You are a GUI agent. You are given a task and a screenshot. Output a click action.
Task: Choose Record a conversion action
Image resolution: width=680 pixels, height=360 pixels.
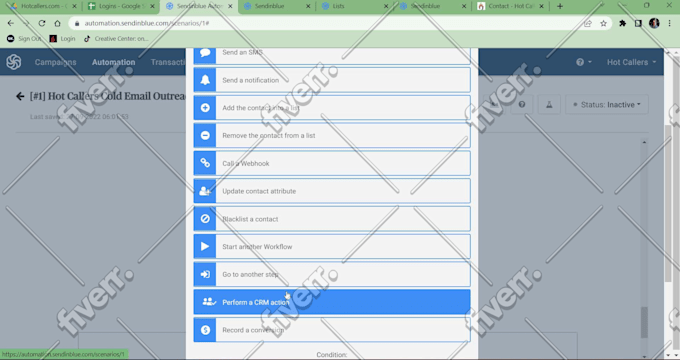tap(332, 330)
